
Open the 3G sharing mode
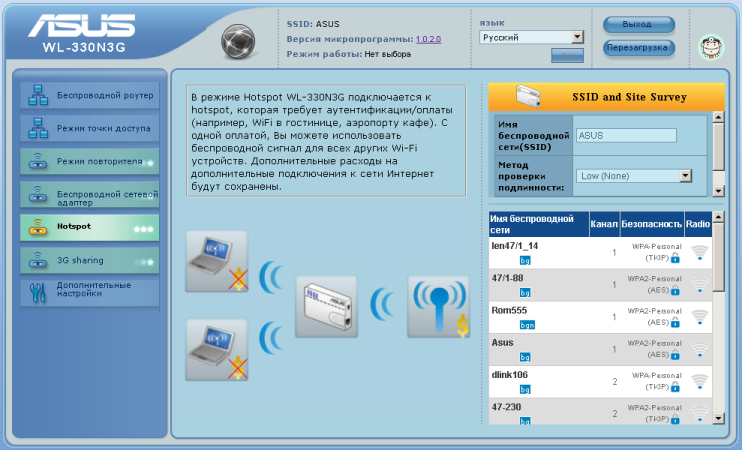pyautogui.click(x=89, y=260)
